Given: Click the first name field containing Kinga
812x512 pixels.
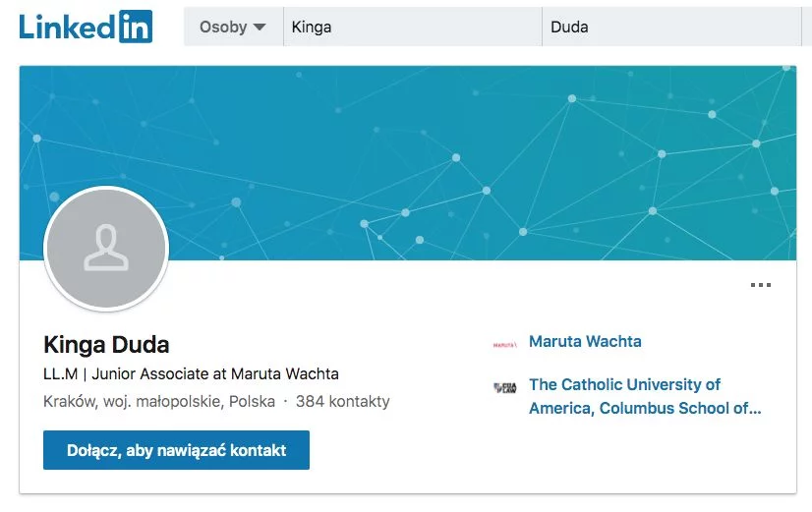Looking at the screenshot, I should tap(413, 27).
